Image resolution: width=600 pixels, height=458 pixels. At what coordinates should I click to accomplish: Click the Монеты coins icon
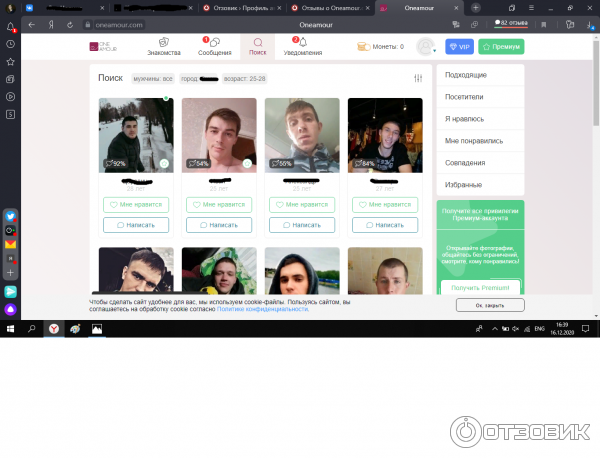[x=364, y=46]
